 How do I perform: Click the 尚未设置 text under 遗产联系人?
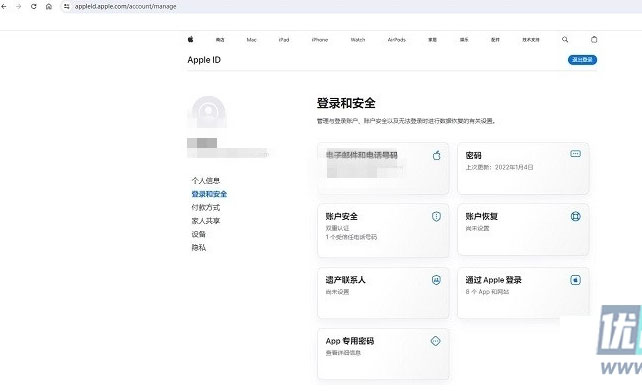337,292
